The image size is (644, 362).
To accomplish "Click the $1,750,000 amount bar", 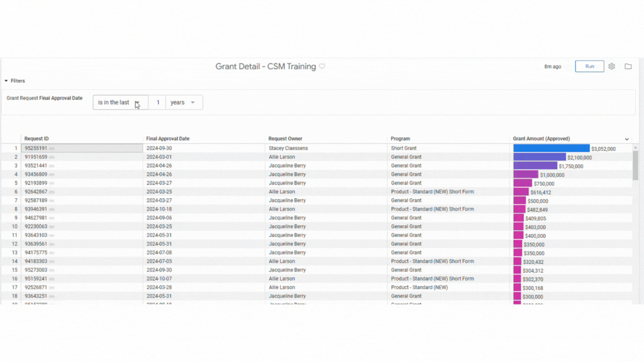I will 535,165.
